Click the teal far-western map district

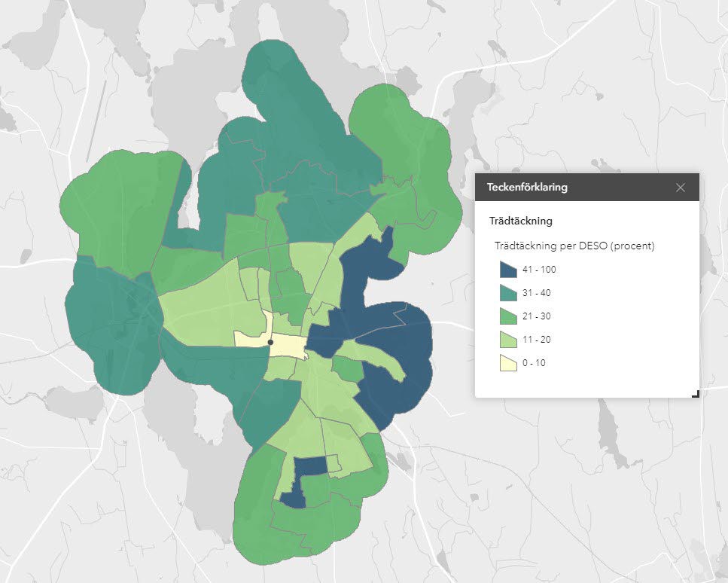pos(105,324)
